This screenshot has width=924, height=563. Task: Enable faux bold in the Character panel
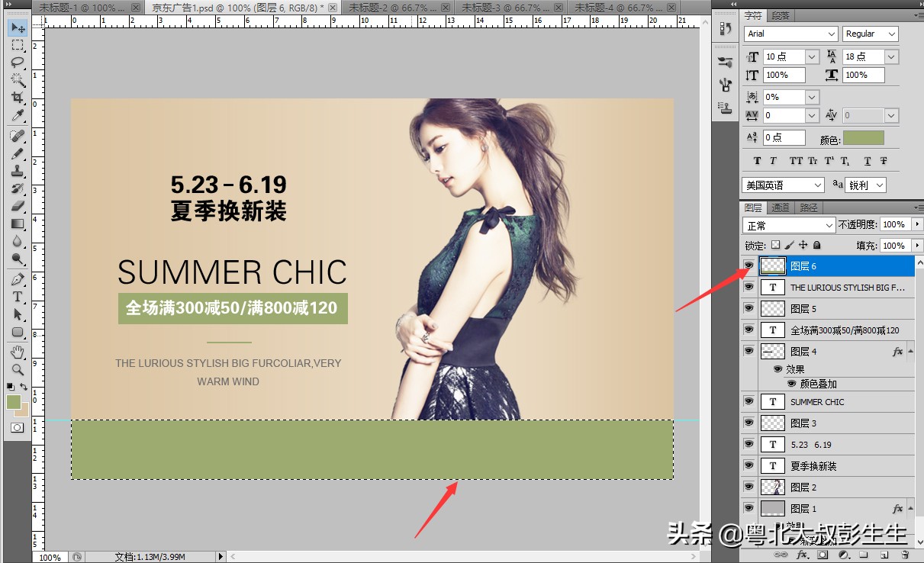coord(757,161)
